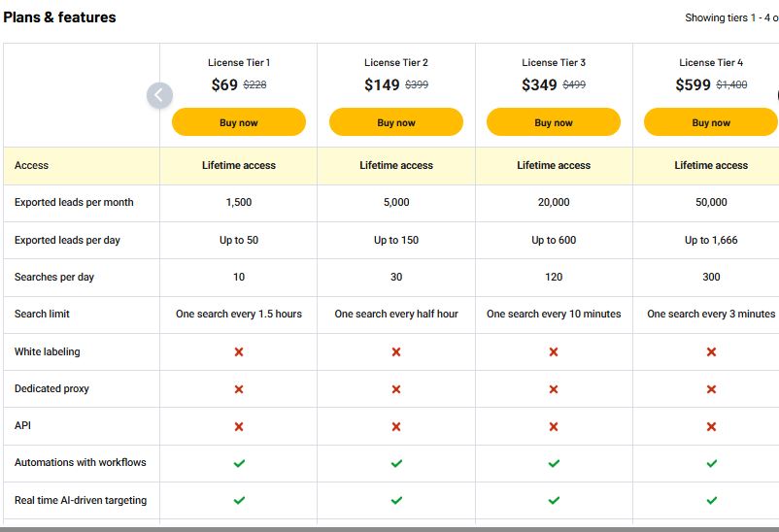Buy License Tier 2 now

(396, 122)
